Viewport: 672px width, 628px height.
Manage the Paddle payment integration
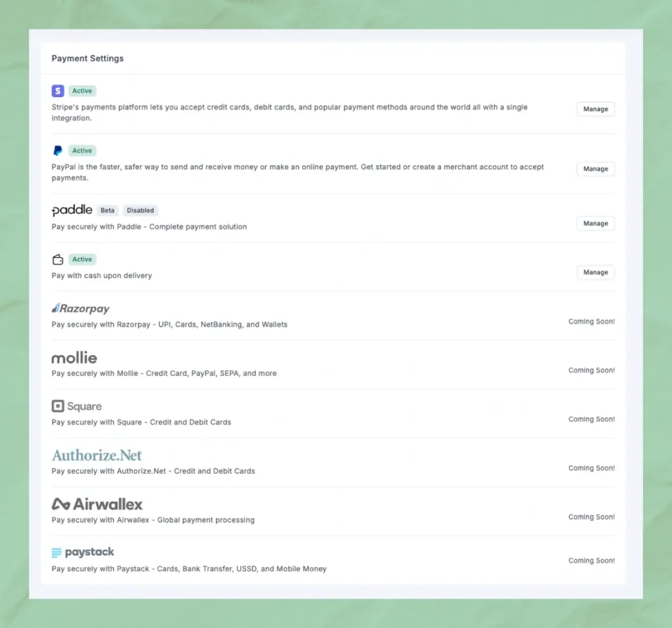coord(595,223)
